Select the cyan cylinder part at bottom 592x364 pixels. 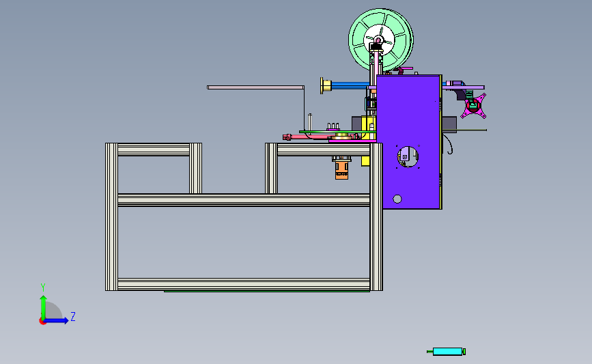(448, 352)
